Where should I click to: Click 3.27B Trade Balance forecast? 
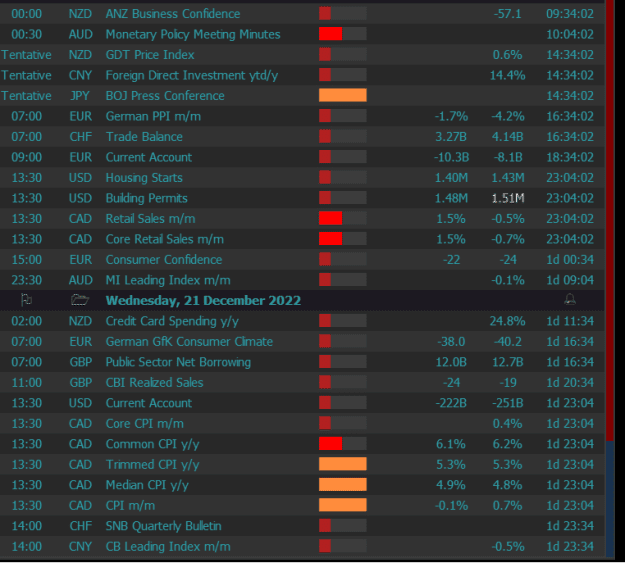click(451, 137)
